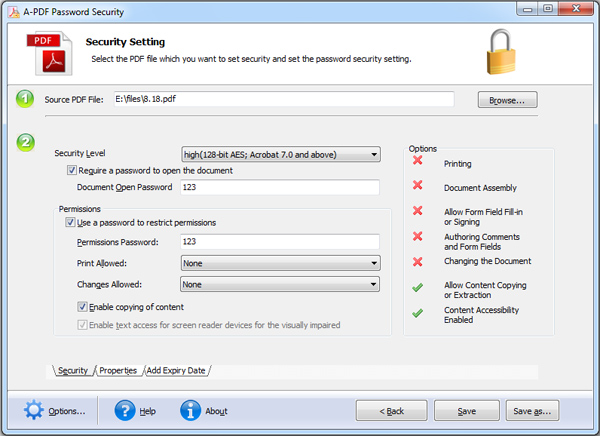Click the blue info About icon
Image resolution: width=600 pixels, height=436 pixels.
[190, 410]
